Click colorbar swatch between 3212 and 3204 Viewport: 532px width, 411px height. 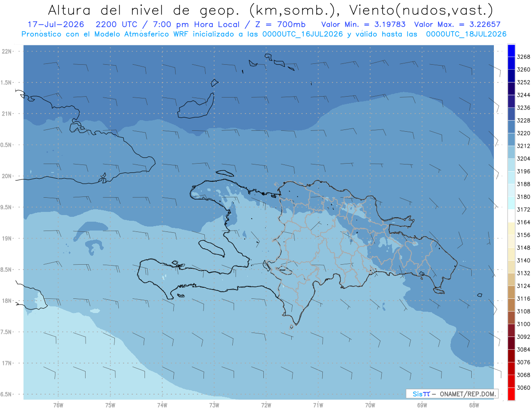coord(511,152)
